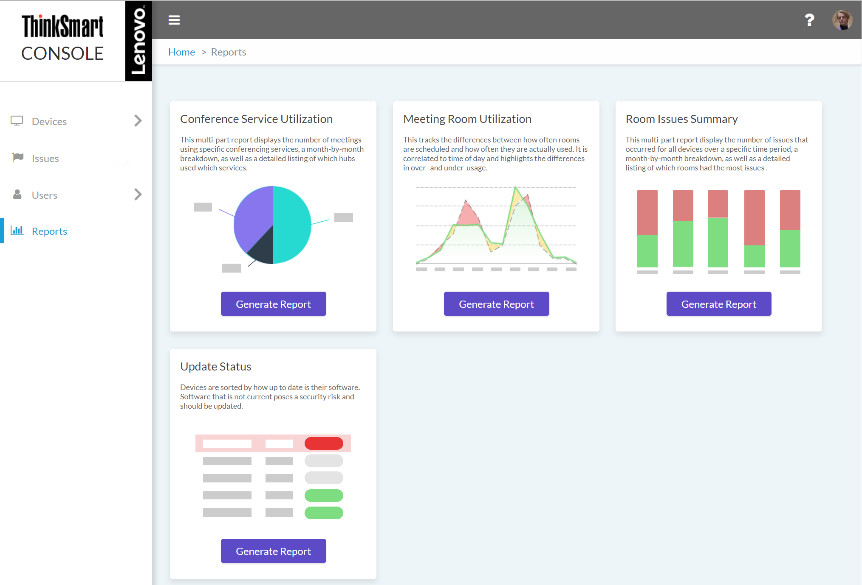Click the ThinkSmart Console logo
Viewport: 862px width, 585px height.
click(x=63, y=38)
